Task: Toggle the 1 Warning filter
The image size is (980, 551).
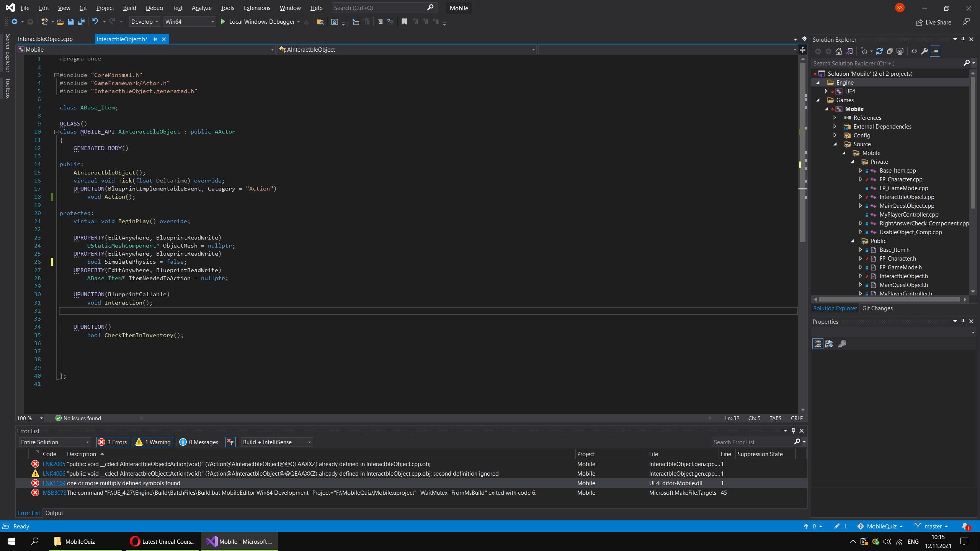Action: (153, 442)
